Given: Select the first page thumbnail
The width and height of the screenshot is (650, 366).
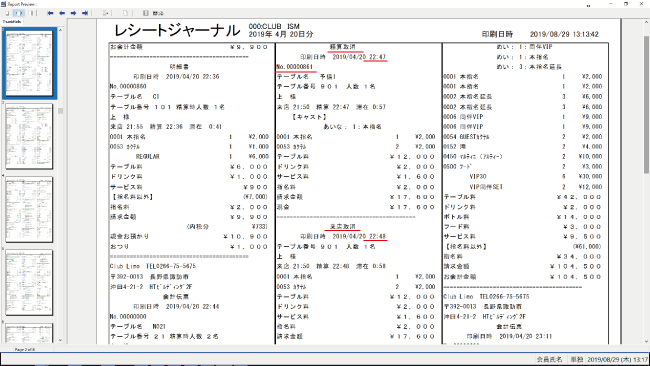Looking at the screenshot, I should tap(29, 63).
